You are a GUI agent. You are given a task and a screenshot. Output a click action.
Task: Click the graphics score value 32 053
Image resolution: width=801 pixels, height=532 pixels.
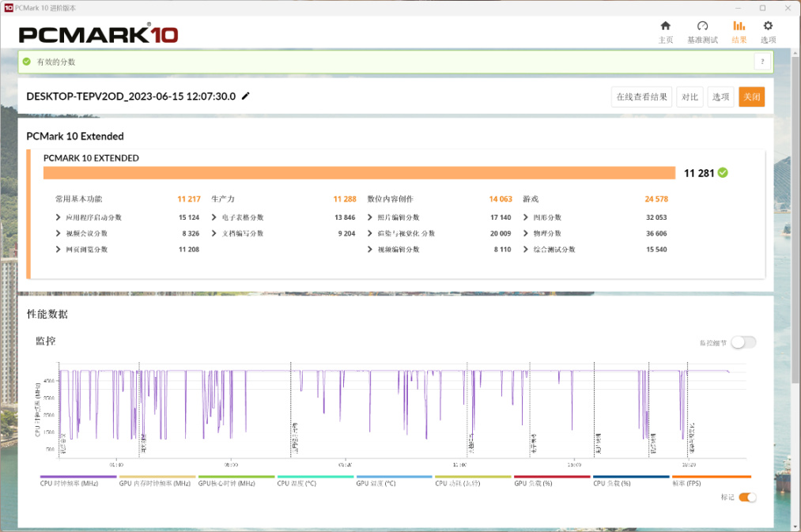[x=656, y=217]
